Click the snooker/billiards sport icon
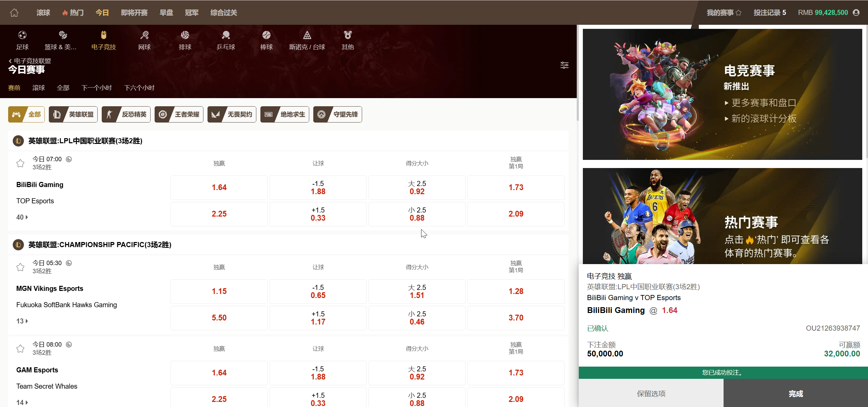Screen dimensions: 868x407 [x=307, y=35]
